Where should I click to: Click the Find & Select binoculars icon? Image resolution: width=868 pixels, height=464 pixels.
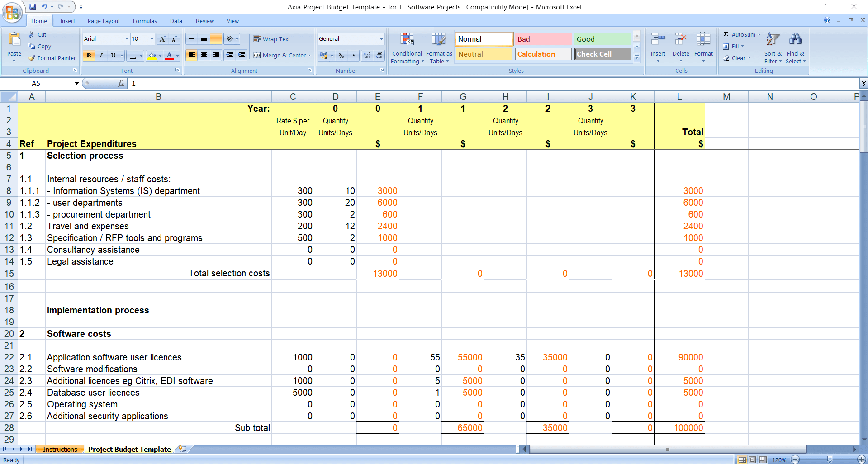tap(795, 40)
